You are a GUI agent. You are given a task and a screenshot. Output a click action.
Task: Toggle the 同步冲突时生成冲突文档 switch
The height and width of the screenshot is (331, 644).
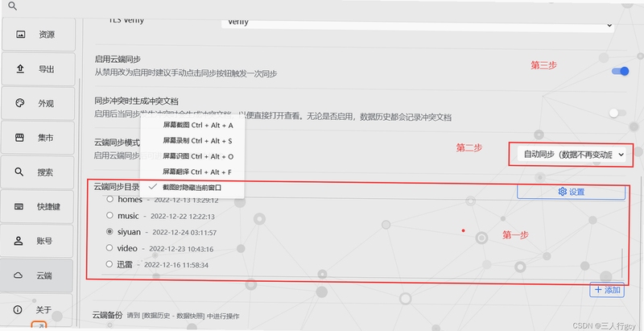(617, 113)
